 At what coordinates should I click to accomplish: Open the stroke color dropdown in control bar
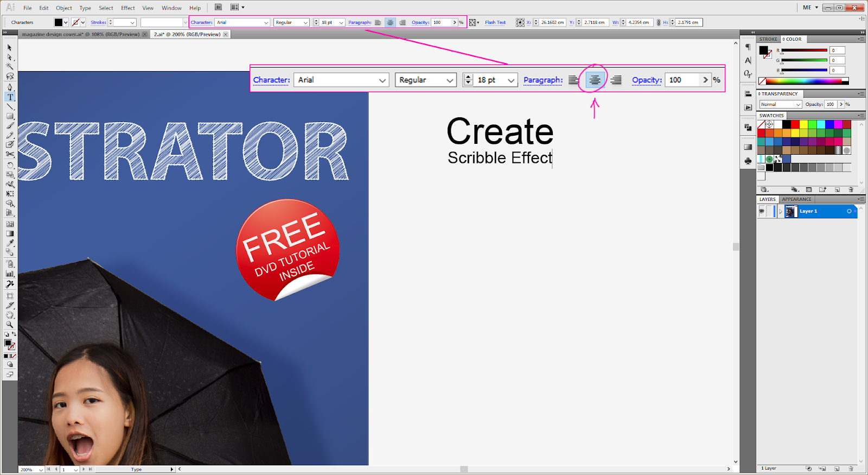point(83,23)
